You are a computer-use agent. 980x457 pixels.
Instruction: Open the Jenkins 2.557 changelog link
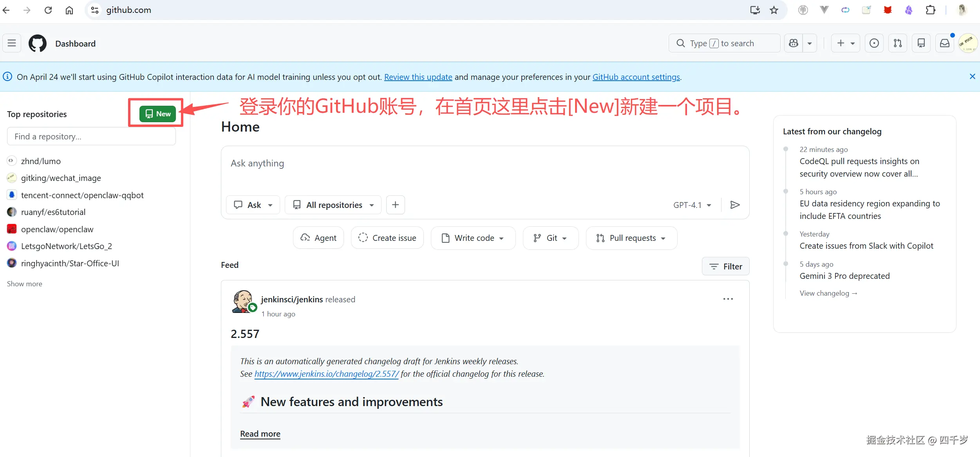tap(326, 374)
